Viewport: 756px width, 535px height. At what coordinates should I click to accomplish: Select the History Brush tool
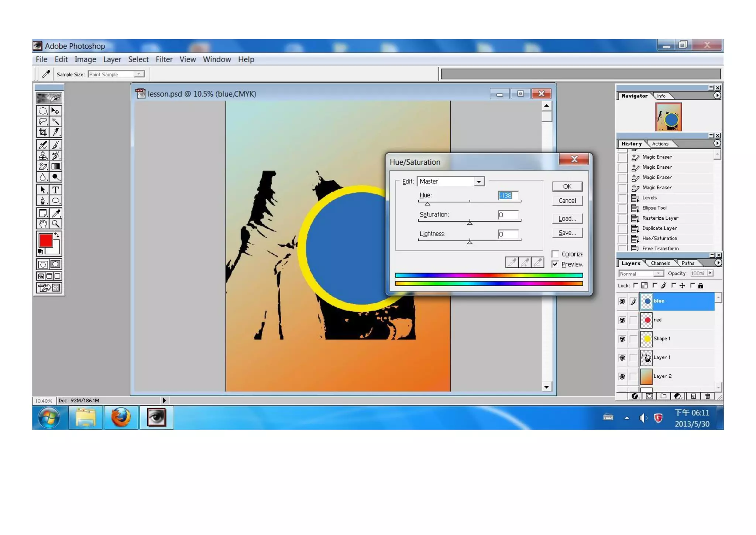pyautogui.click(x=55, y=156)
